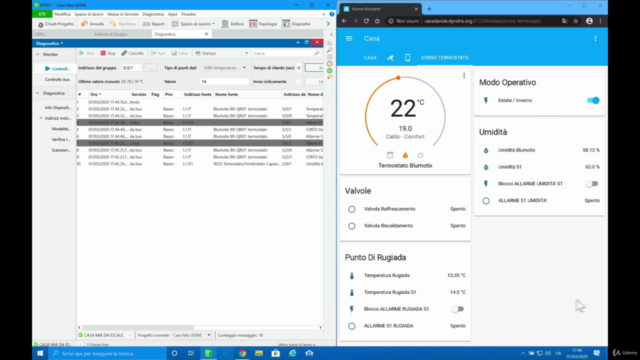Open Windows Start menu
Screen dimensions: 640x360
pos(40,353)
